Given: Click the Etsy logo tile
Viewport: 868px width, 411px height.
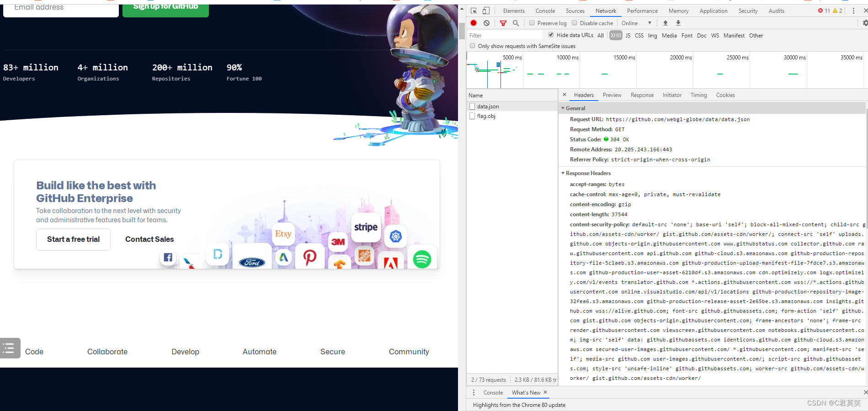Looking at the screenshot, I should pyautogui.click(x=283, y=234).
